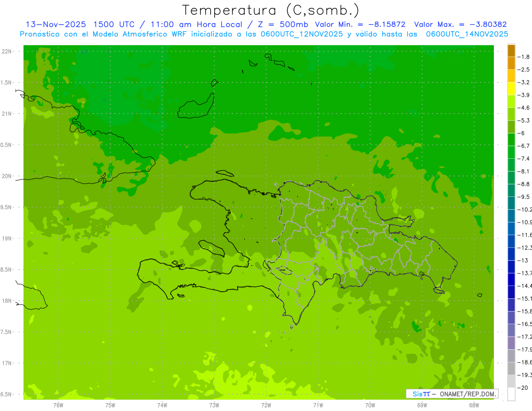Click the '-8.8' legend value
The width and height of the screenshot is (532, 411).
[524, 184]
